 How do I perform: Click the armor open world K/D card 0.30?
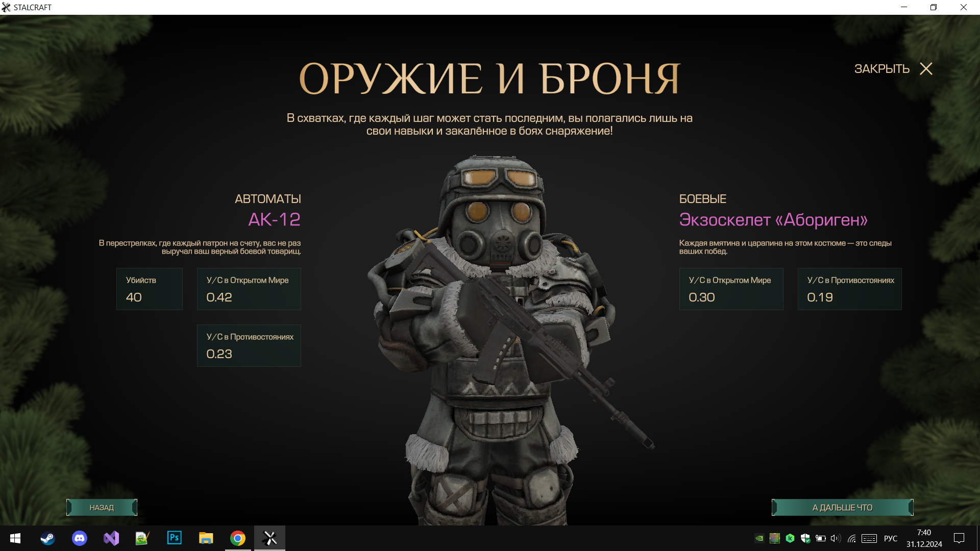coord(731,289)
